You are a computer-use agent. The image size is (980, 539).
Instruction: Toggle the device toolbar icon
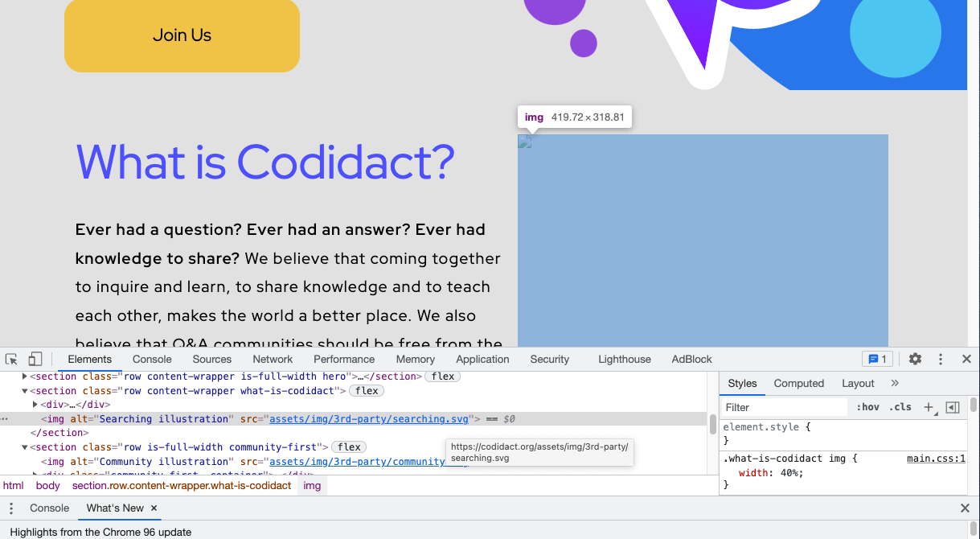(x=35, y=359)
